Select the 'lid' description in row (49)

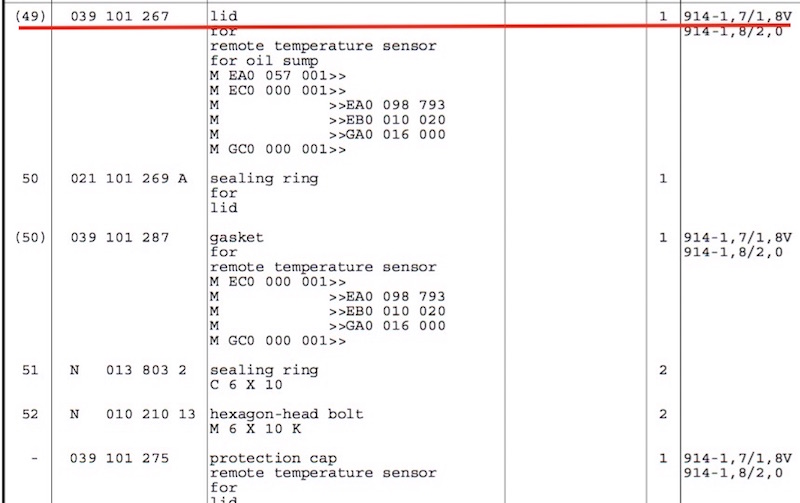(x=222, y=17)
